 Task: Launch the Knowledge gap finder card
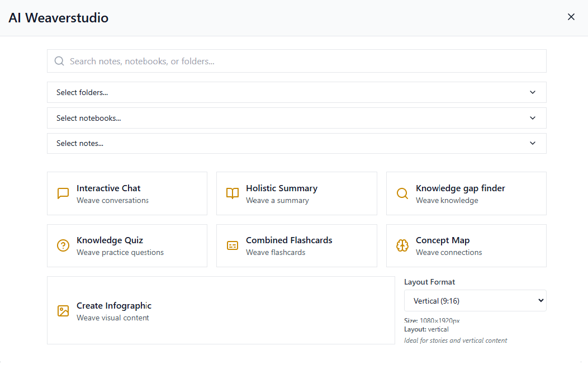[466, 193]
